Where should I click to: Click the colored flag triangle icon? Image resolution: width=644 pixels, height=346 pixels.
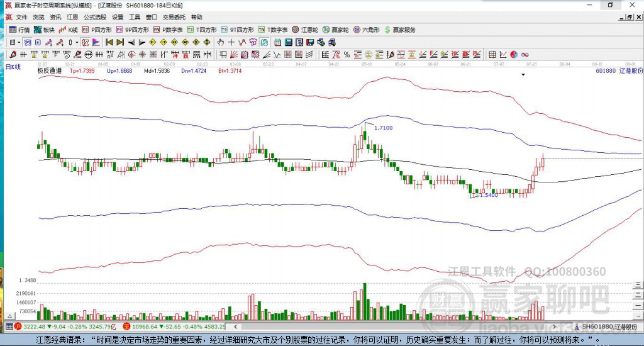tap(96, 42)
